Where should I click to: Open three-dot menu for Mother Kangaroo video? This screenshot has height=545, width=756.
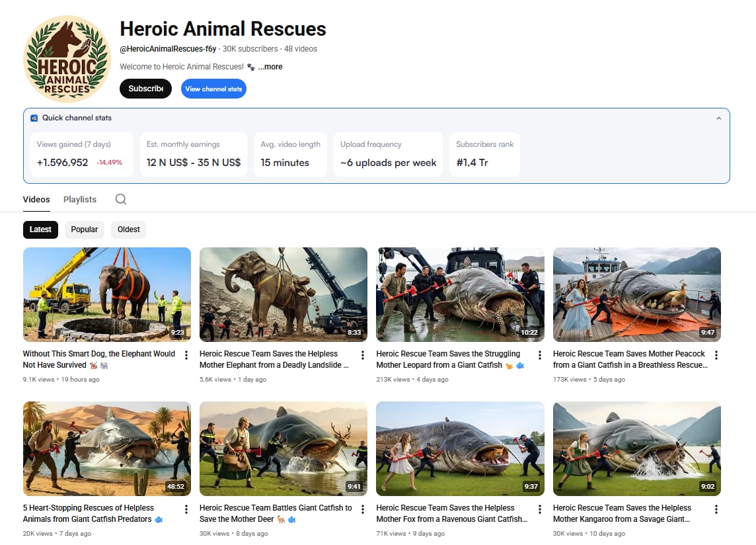point(716,509)
